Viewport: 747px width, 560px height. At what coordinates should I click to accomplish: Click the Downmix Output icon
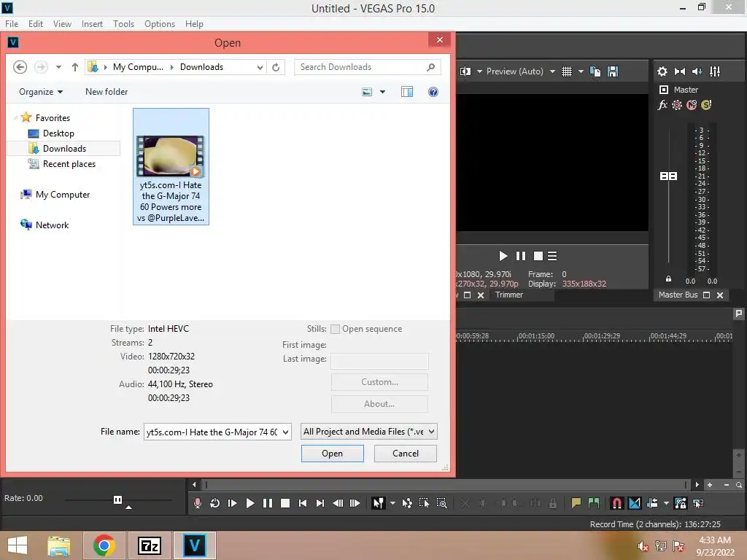point(680,71)
